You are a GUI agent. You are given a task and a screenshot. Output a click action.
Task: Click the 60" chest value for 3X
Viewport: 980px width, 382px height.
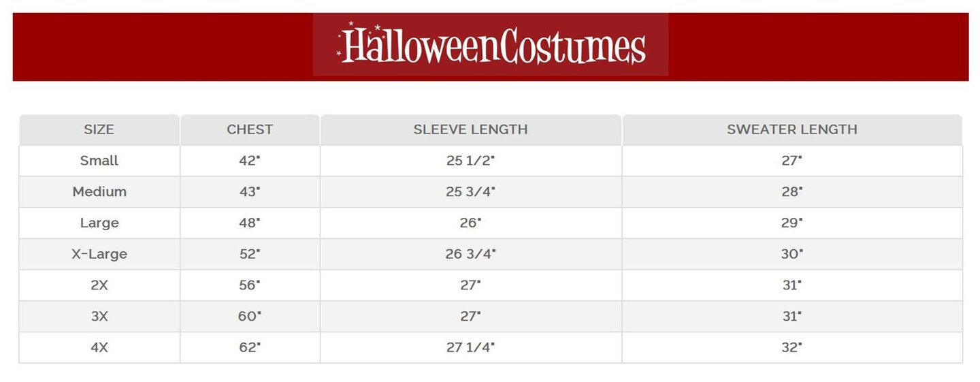[x=250, y=317]
